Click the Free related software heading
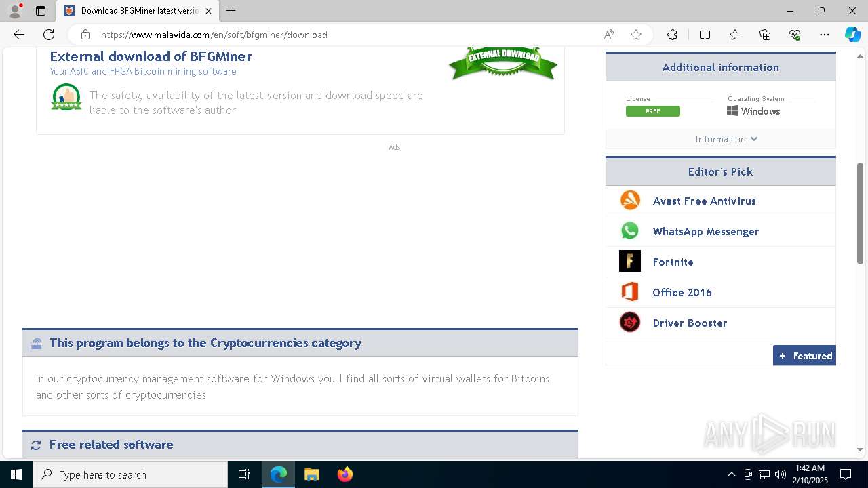The width and height of the screenshot is (868, 488). coord(111,445)
